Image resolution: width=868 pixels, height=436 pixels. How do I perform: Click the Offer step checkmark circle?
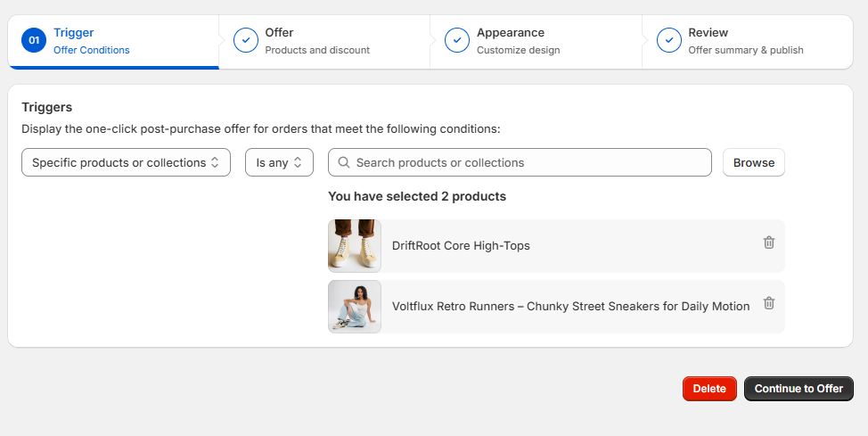click(x=246, y=40)
